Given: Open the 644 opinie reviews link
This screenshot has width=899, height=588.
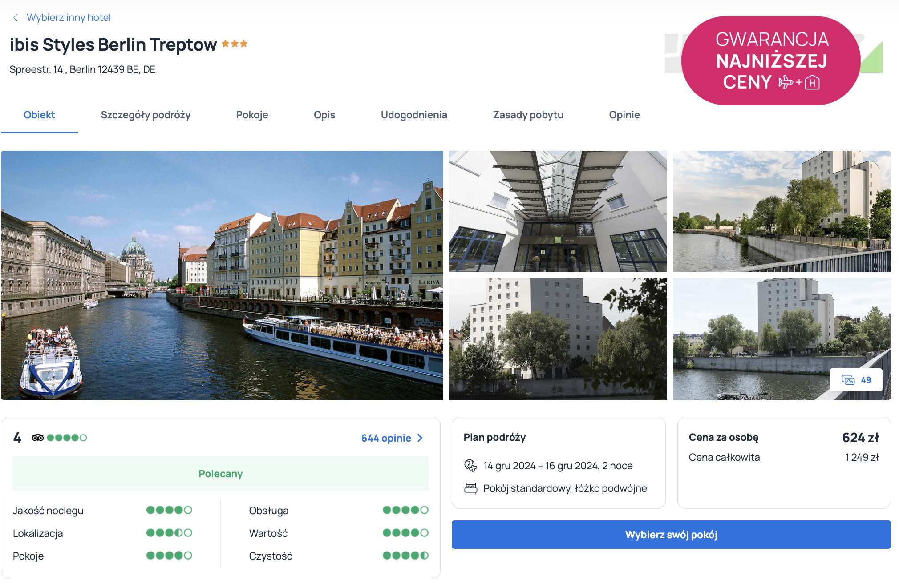Looking at the screenshot, I should [386, 438].
